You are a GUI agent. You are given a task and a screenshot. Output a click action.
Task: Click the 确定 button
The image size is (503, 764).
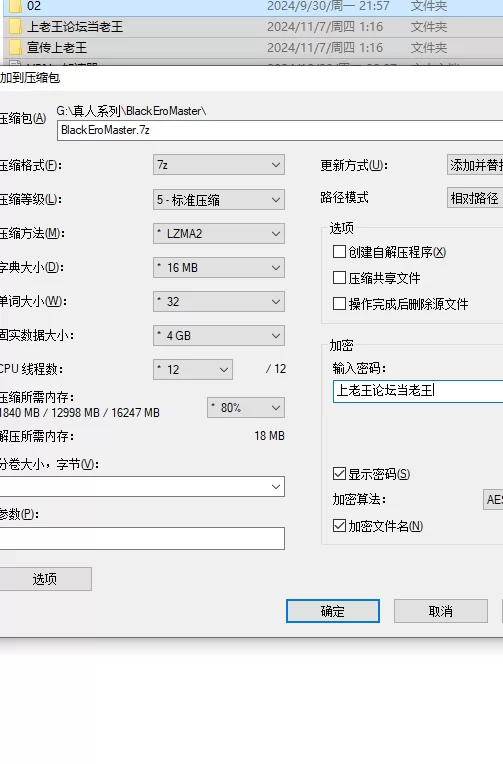pyautogui.click(x=333, y=611)
